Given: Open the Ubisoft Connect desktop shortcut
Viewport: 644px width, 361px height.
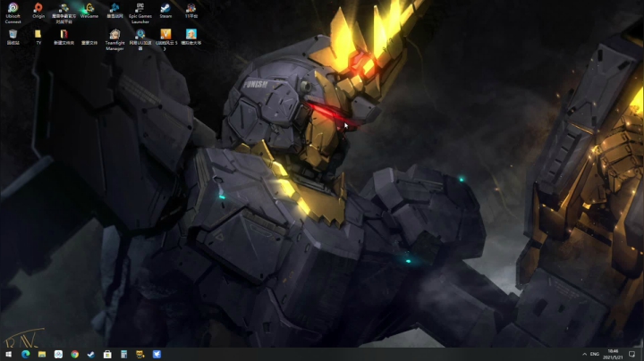Looking at the screenshot, I should click(x=13, y=13).
